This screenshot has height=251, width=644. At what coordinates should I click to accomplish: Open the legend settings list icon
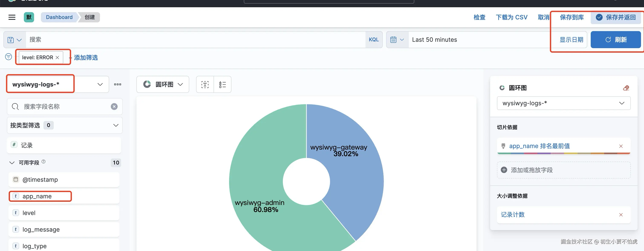coord(222,85)
